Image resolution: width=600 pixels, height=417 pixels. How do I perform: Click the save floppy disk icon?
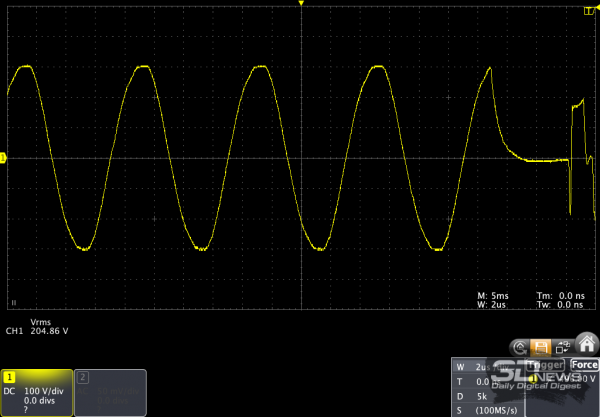pyautogui.click(x=540, y=347)
